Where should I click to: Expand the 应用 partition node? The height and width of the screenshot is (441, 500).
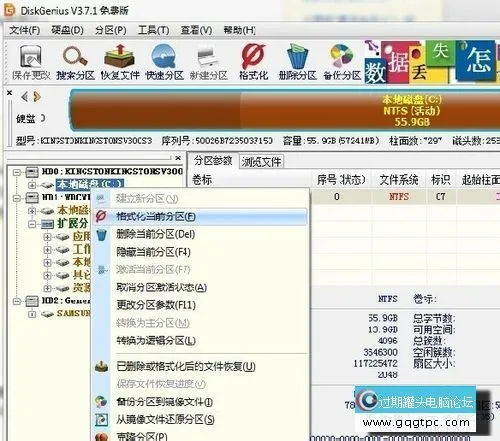coord(47,237)
